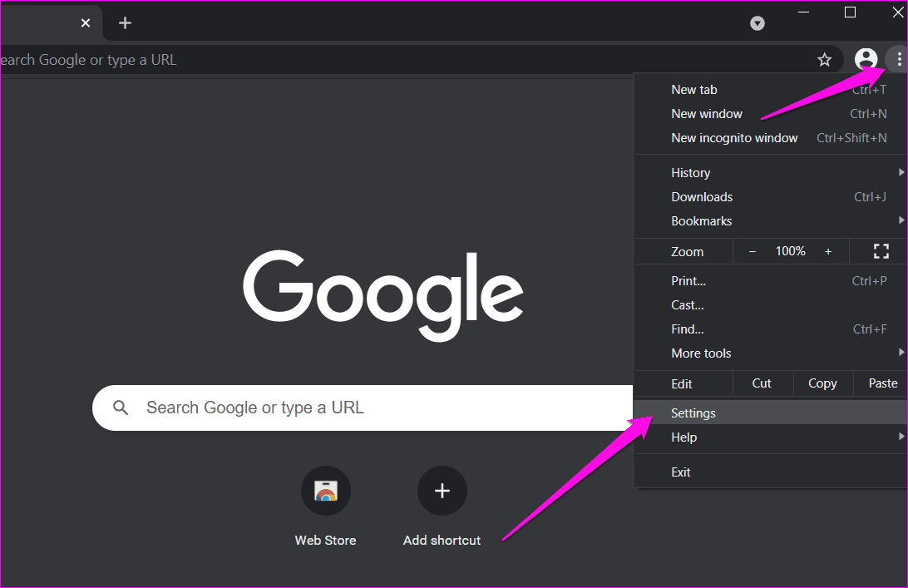Expand the Help submenu
This screenshot has width=908, height=588.
(771, 437)
